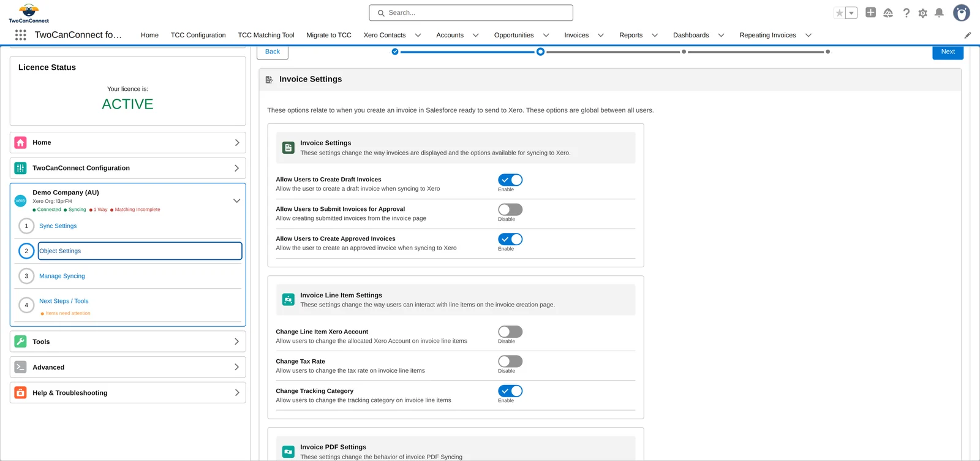Click the Advanced sidebar row
The height and width of the screenshot is (461, 980).
tap(127, 367)
